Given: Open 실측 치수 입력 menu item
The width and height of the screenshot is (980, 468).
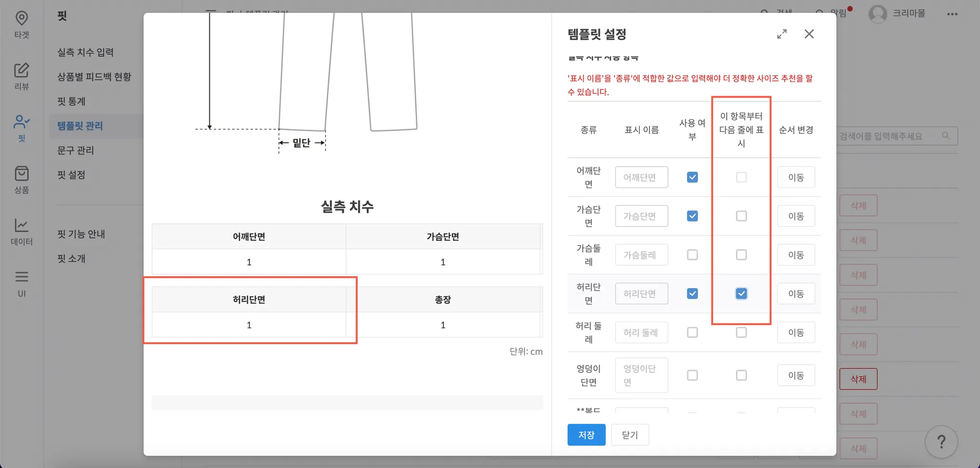Looking at the screenshot, I should [85, 52].
